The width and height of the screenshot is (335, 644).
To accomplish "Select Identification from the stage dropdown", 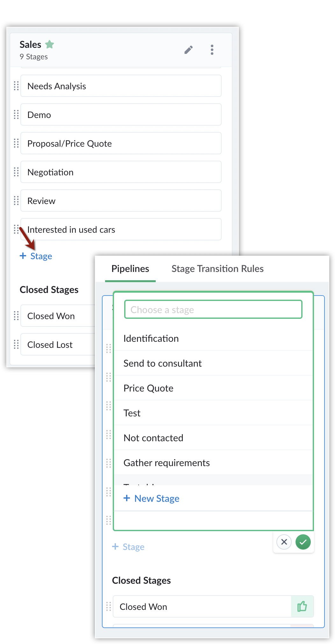I will [151, 339].
